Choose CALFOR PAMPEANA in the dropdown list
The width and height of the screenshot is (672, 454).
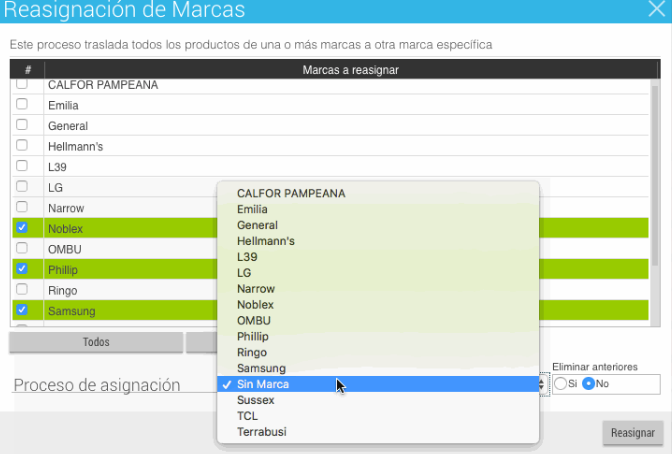(378, 193)
